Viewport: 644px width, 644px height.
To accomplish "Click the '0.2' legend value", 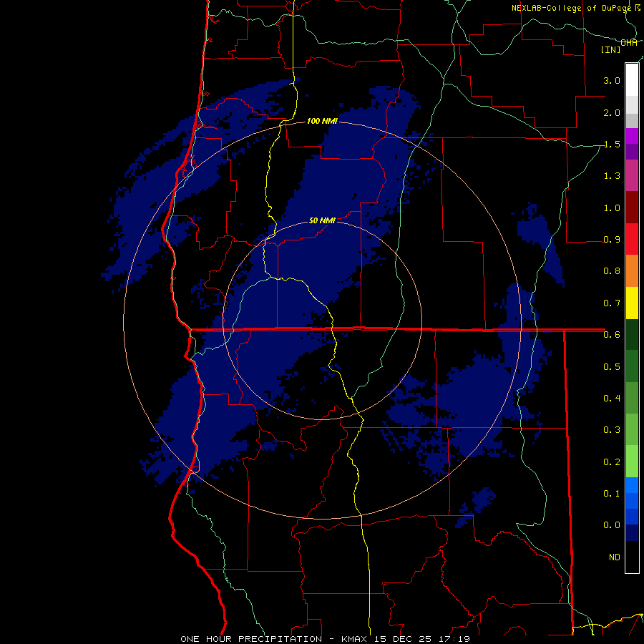I will tap(612, 462).
